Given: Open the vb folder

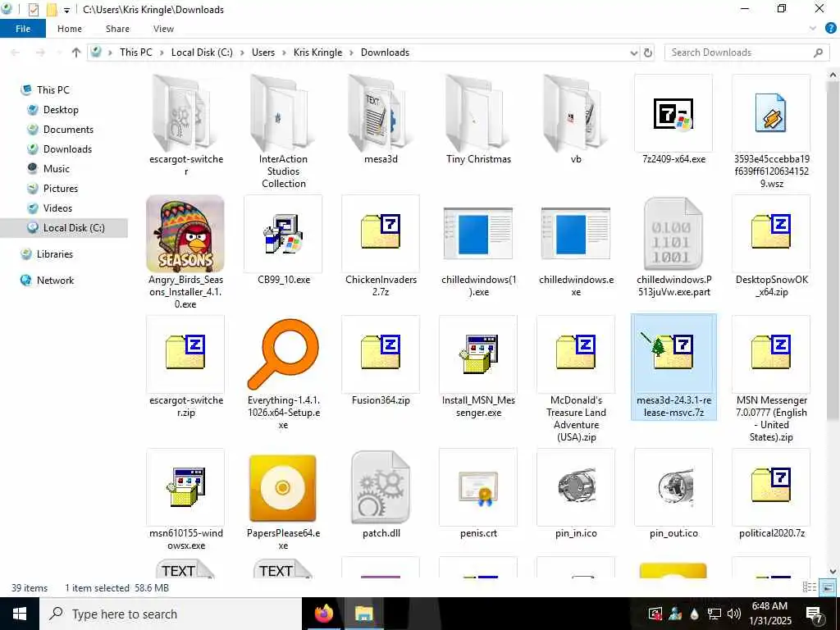Looking at the screenshot, I should [576, 120].
